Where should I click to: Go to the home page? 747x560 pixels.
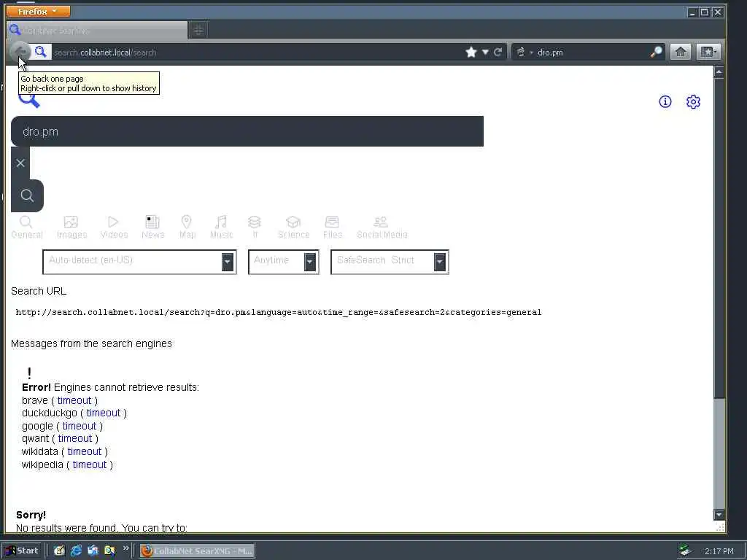click(681, 52)
